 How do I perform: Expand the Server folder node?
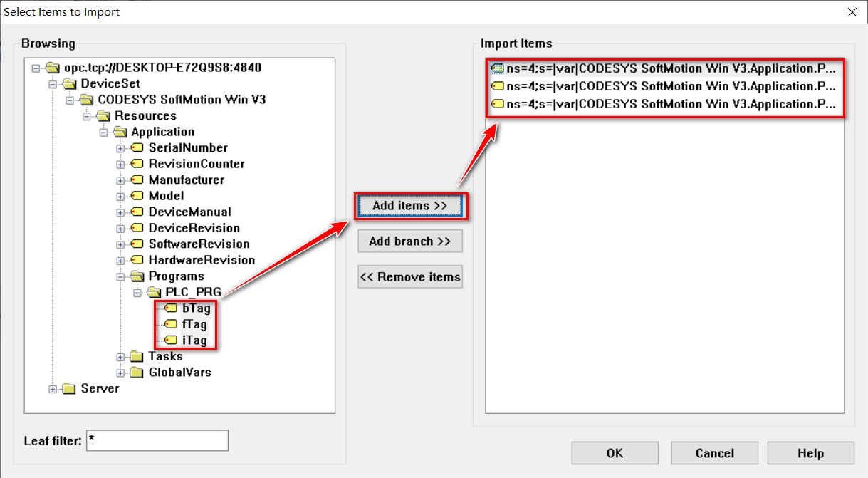pyautogui.click(x=53, y=388)
